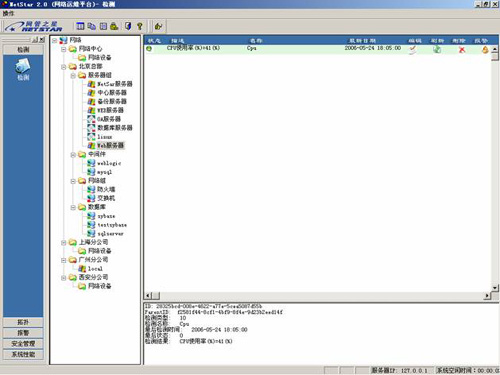This screenshot has width=500, height=375.
Task: Collapse the root 网络 tree node
Action: coord(55,41)
